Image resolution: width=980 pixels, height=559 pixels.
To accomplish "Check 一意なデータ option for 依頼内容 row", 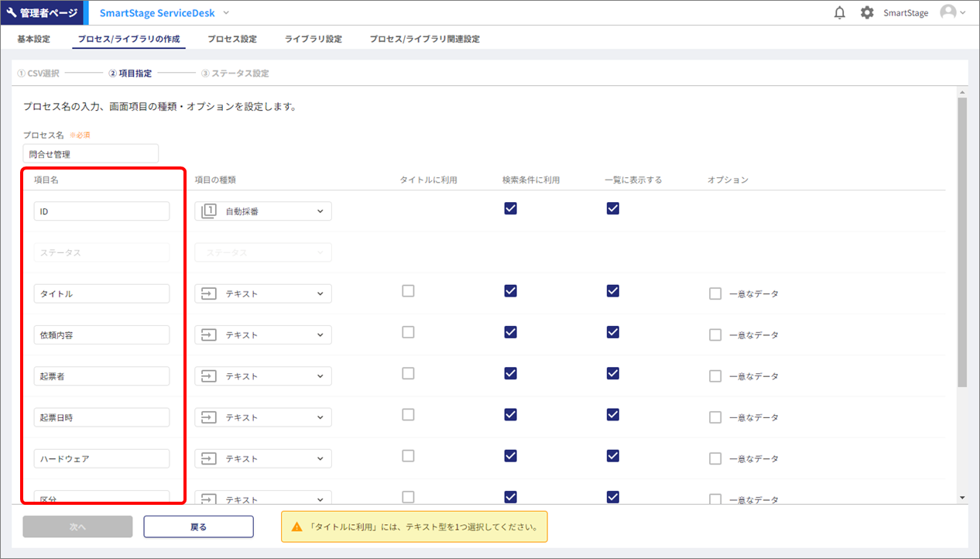I will click(715, 335).
